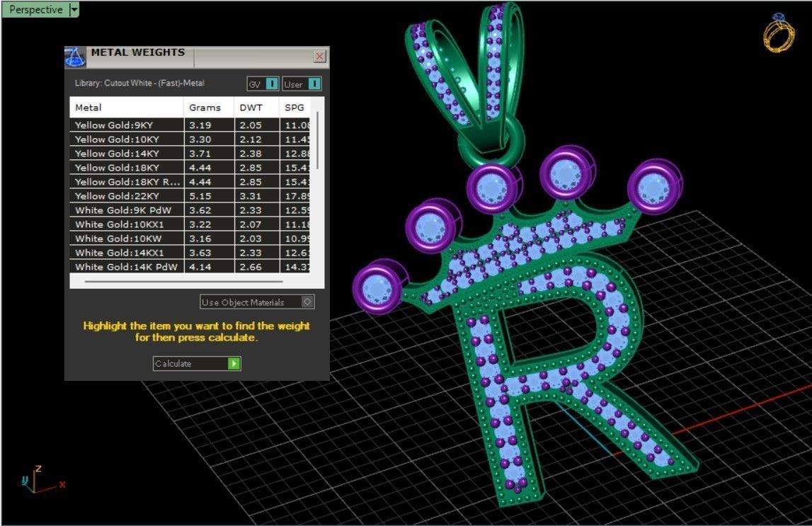The width and height of the screenshot is (812, 526).
Task: Click DWT value 2.05 for 9KY
Action: tap(250, 125)
